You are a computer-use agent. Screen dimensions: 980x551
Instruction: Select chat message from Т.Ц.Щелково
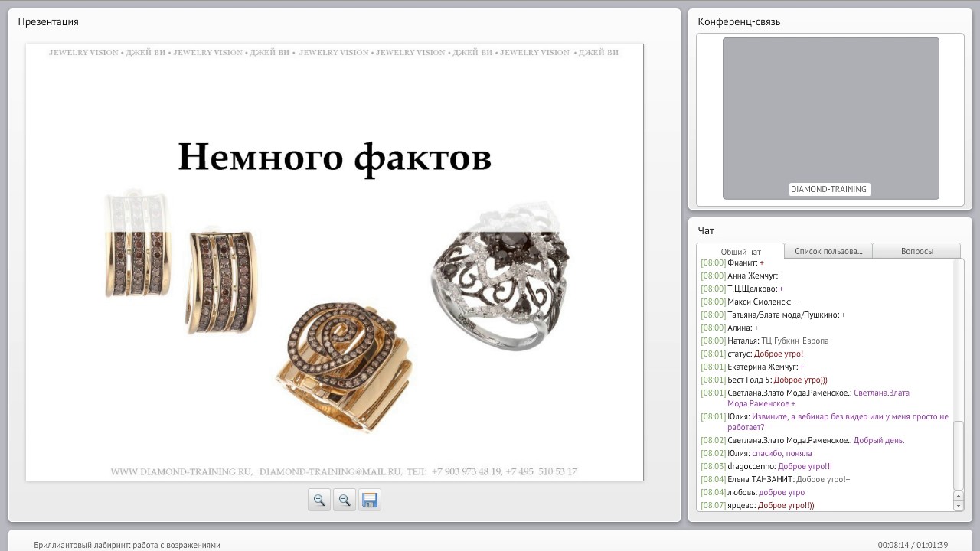coord(742,289)
